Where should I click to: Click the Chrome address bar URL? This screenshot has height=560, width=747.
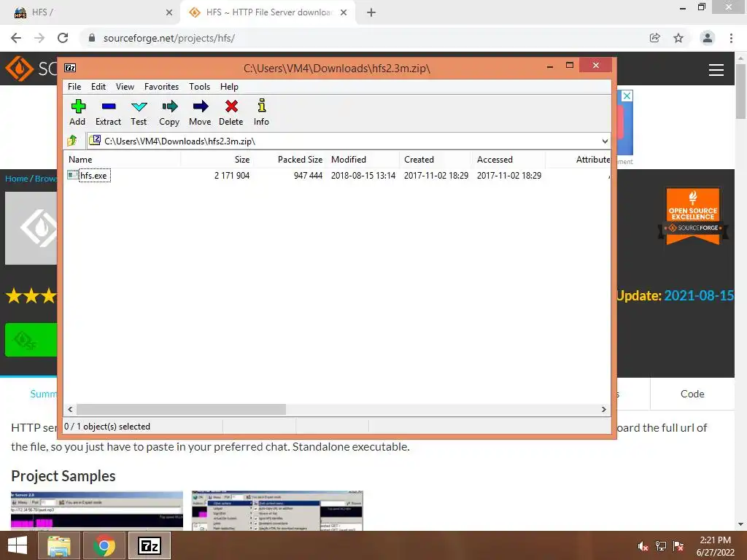point(169,38)
